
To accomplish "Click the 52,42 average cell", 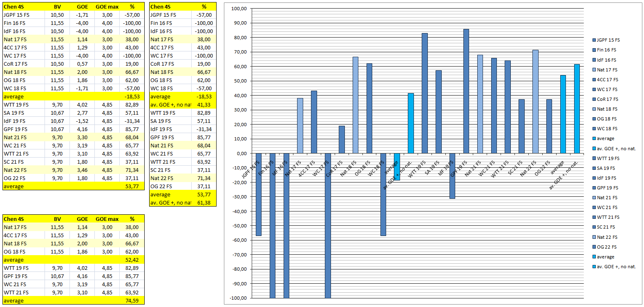I will click(x=132, y=260).
